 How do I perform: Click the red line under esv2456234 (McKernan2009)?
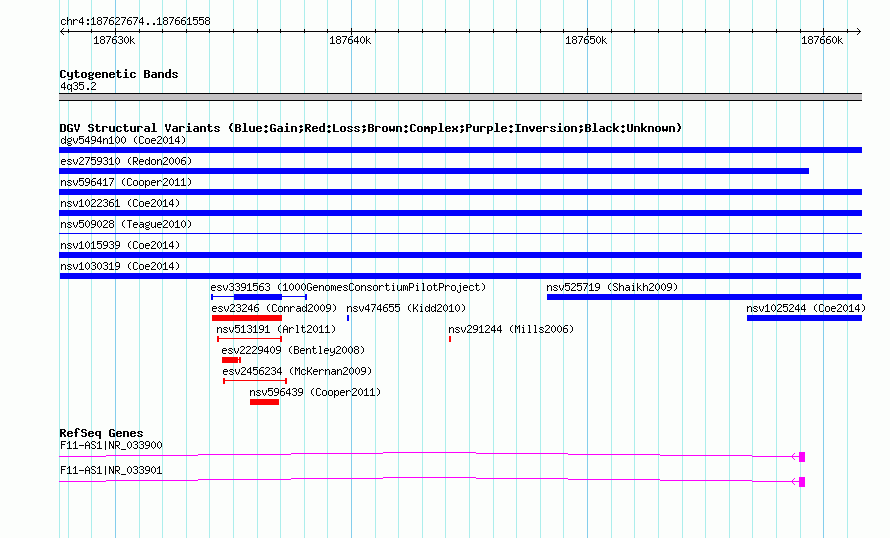[255, 381]
